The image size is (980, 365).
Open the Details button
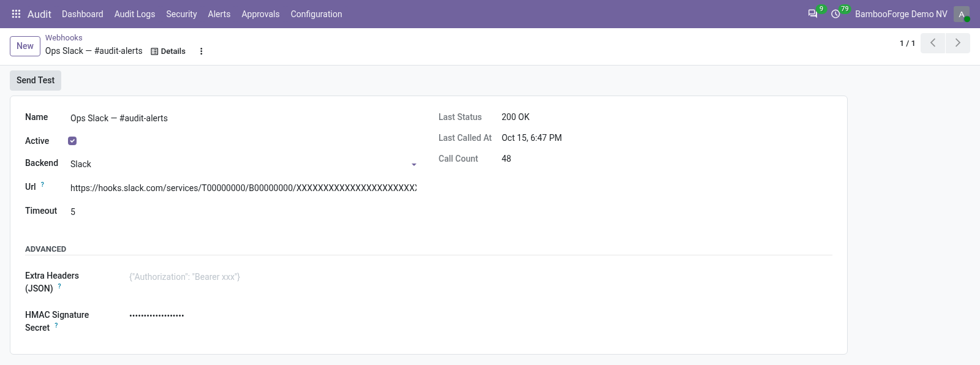168,51
